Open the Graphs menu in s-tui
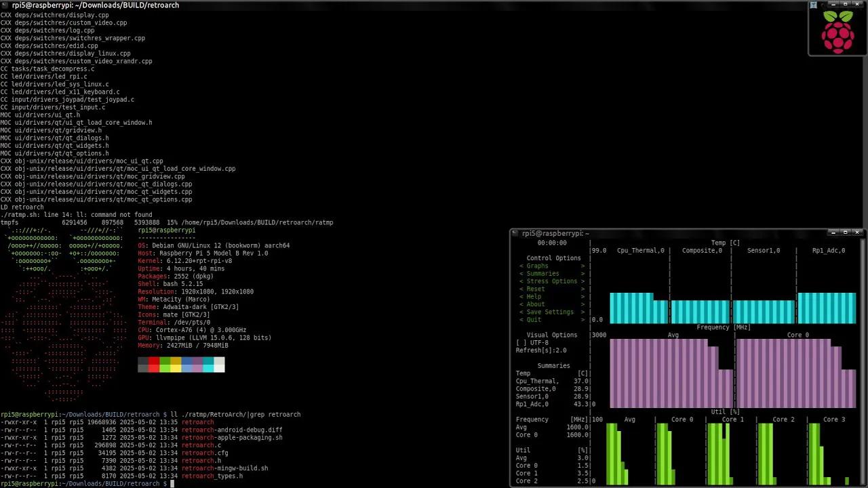This screenshot has height=488, width=868. click(551, 266)
